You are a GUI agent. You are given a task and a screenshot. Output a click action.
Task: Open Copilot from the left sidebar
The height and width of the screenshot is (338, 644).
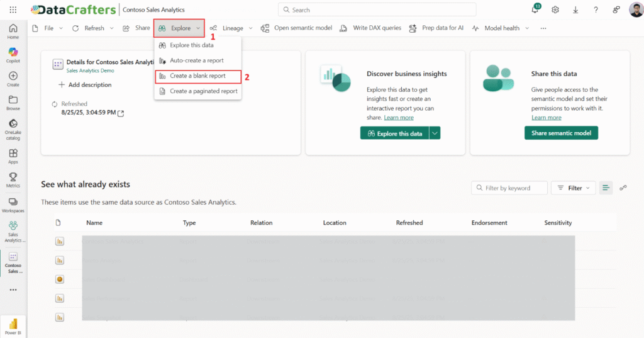pyautogui.click(x=13, y=54)
